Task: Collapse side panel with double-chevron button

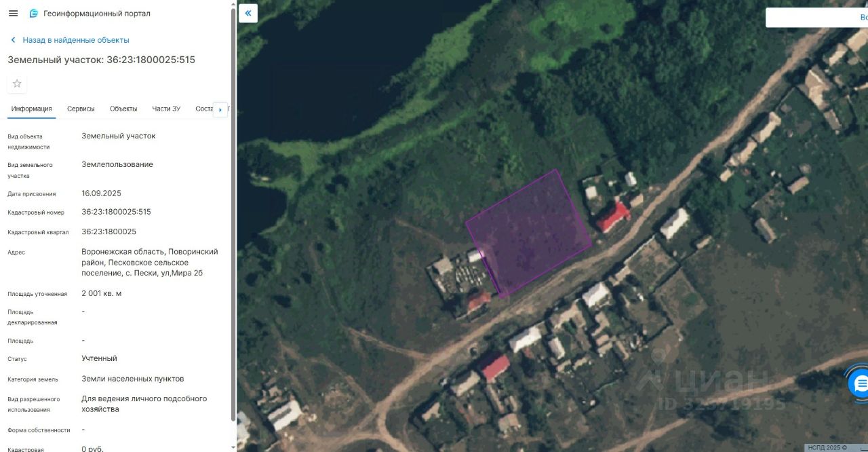Action: (x=248, y=13)
